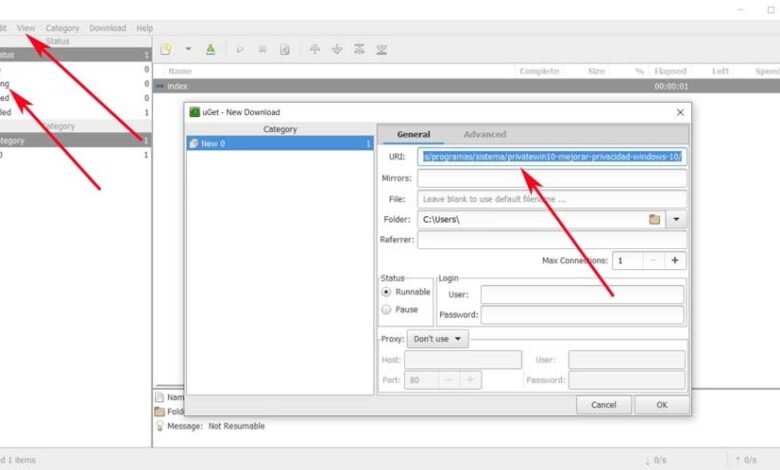This screenshot has height=470, width=780.
Task: Open the Help menu
Action: click(x=145, y=28)
